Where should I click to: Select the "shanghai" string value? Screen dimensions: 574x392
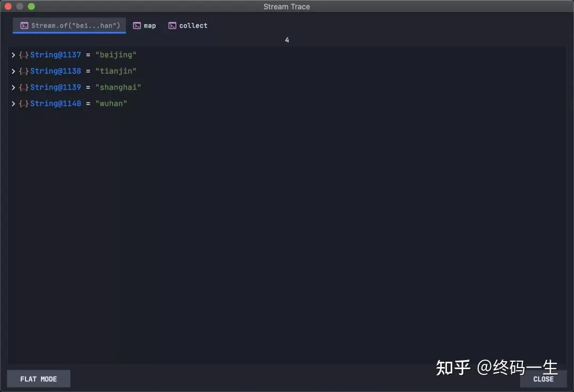118,87
